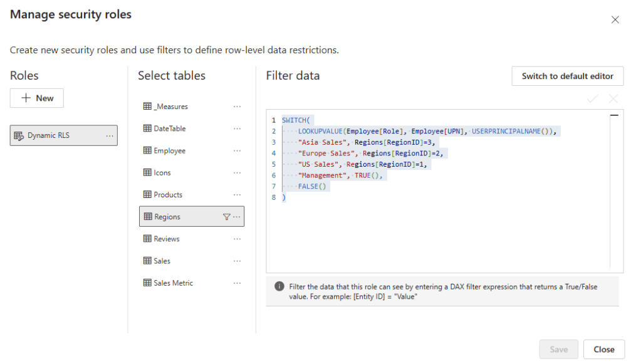Click the info icon below the editor
The image size is (641, 364).
pyautogui.click(x=279, y=286)
